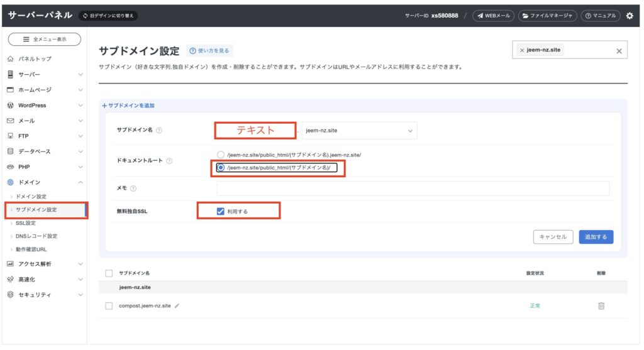Click the blue 追加する button

[596, 237]
